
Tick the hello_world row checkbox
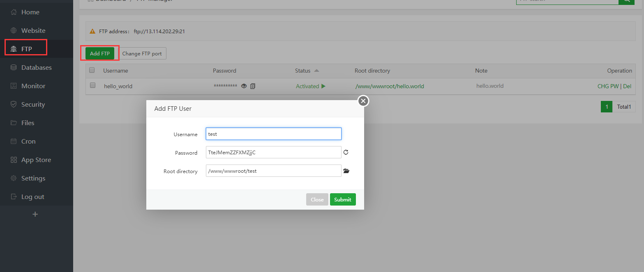pyautogui.click(x=92, y=85)
